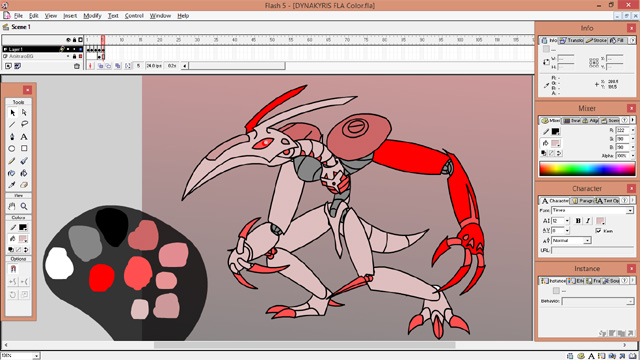Click the Straighten option in Tools panel
Screen dimensions: 640x360
tap(24, 282)
